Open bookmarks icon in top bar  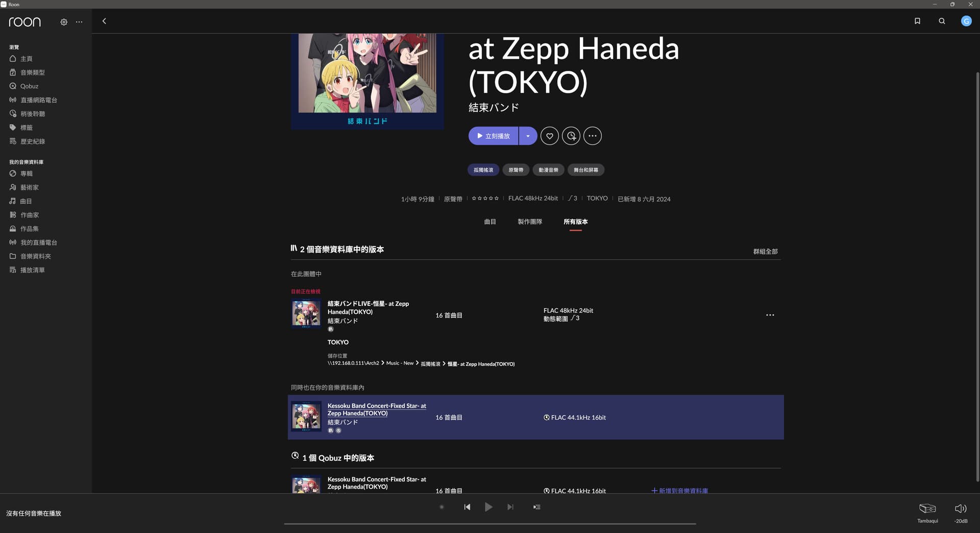coord(917,21)
